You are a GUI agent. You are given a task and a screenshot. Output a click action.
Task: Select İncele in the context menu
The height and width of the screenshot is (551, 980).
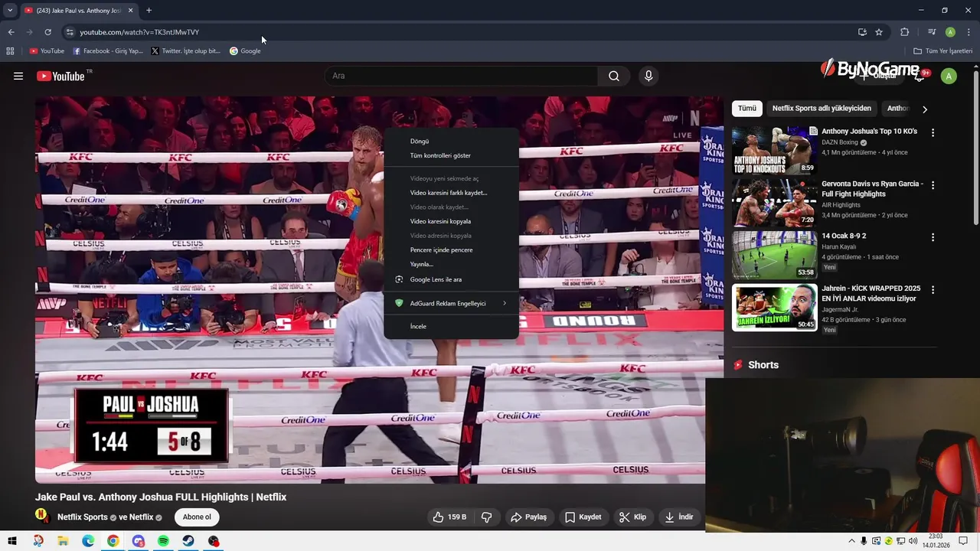pos(451,327)
